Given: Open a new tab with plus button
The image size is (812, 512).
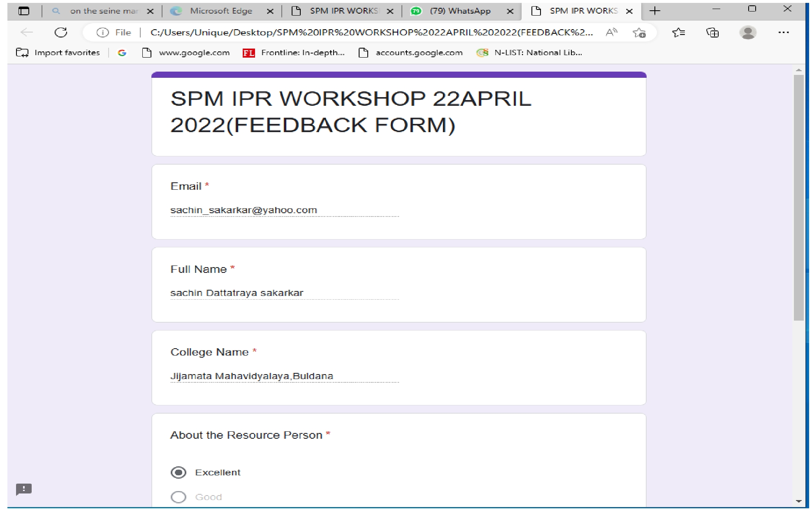Looking at the screenshot, I should (x=654, y=11).
